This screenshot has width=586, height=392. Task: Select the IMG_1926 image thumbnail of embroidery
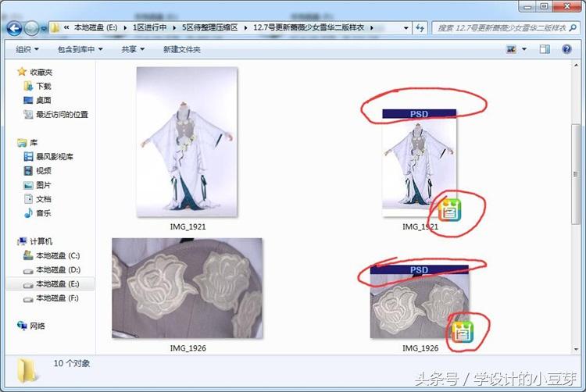point(187,288)
